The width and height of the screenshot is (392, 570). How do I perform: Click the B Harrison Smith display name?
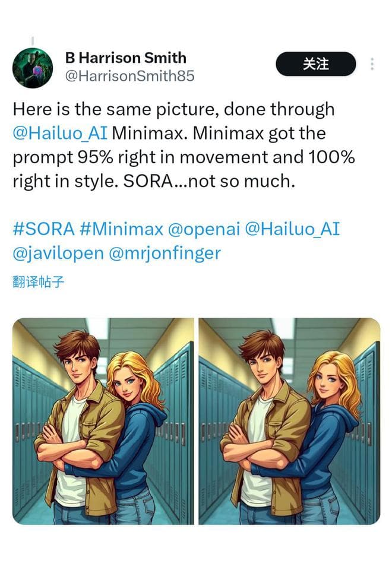click(x=126, y=58)
